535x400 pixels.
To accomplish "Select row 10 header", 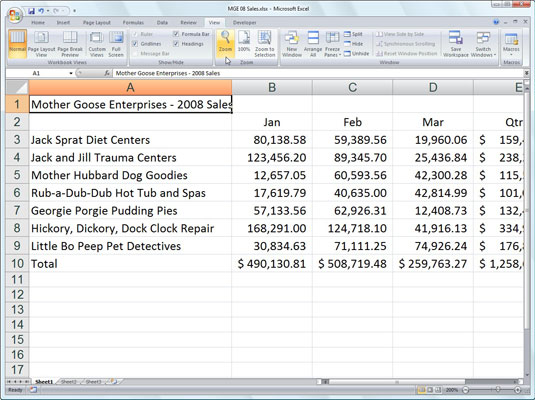I will click(17, 263).
